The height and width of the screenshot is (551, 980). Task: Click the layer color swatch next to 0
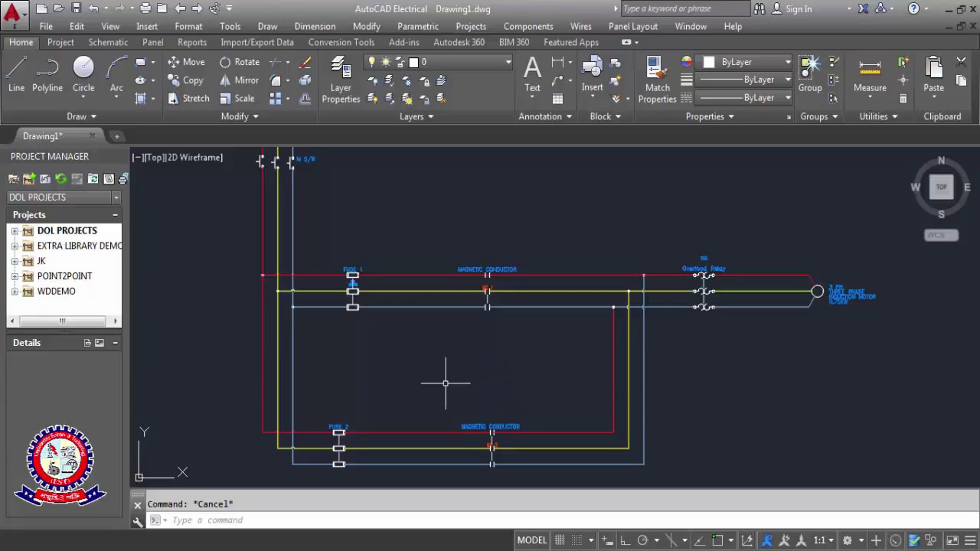click(x=413, y=62)
